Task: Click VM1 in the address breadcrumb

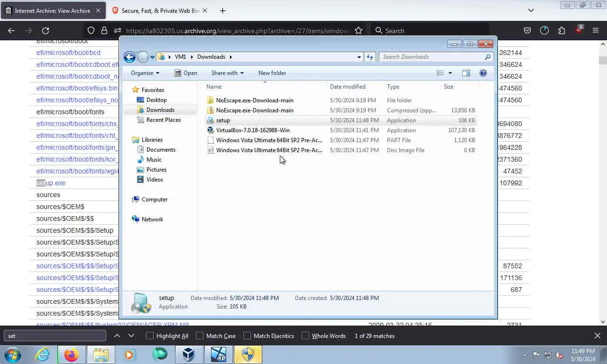Action: [180, 57]
